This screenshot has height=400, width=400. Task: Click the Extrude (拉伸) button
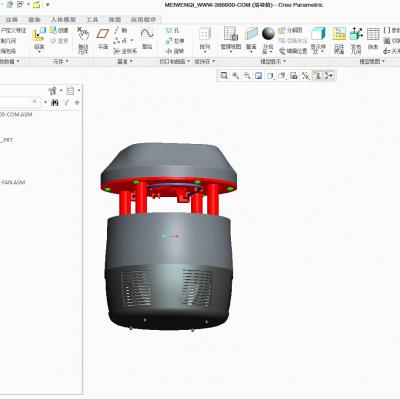tap(175, 41)
